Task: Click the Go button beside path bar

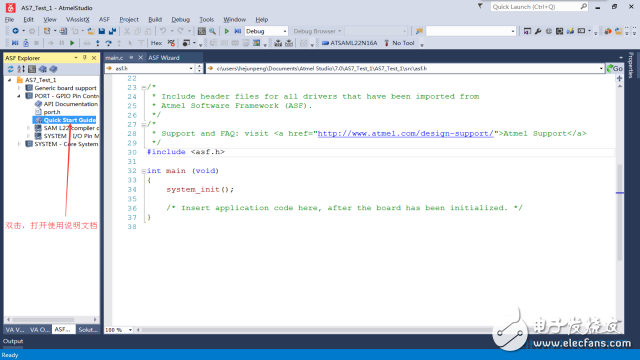Action: pos(614,69)
